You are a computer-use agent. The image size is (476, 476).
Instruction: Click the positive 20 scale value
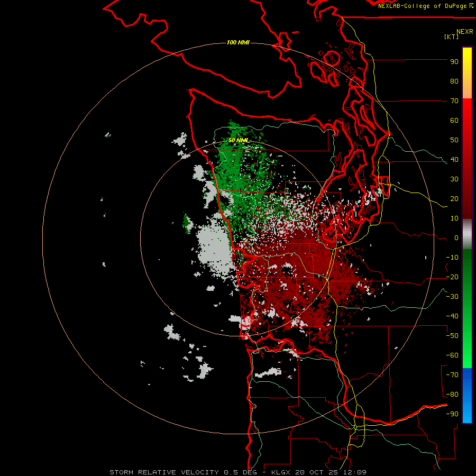454,199
